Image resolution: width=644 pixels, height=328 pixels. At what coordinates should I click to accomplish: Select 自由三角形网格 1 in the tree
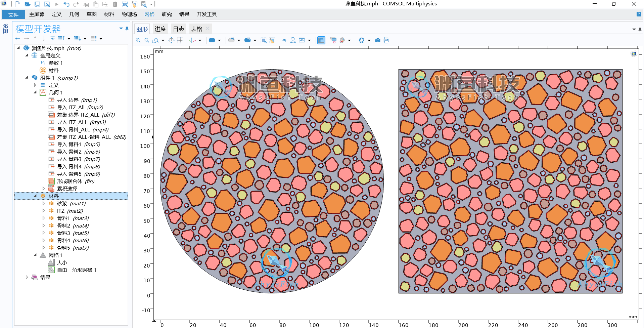coord(77,270)
